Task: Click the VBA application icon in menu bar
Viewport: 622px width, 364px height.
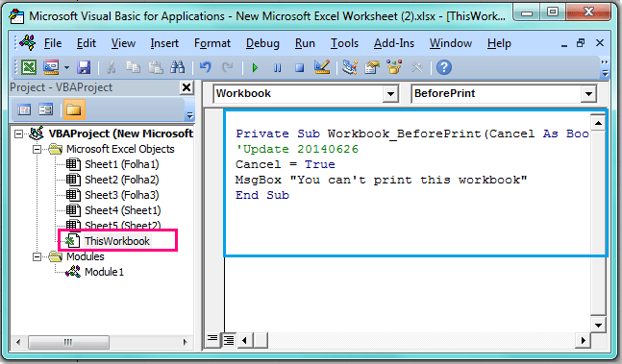Action: tap(28, 43)
